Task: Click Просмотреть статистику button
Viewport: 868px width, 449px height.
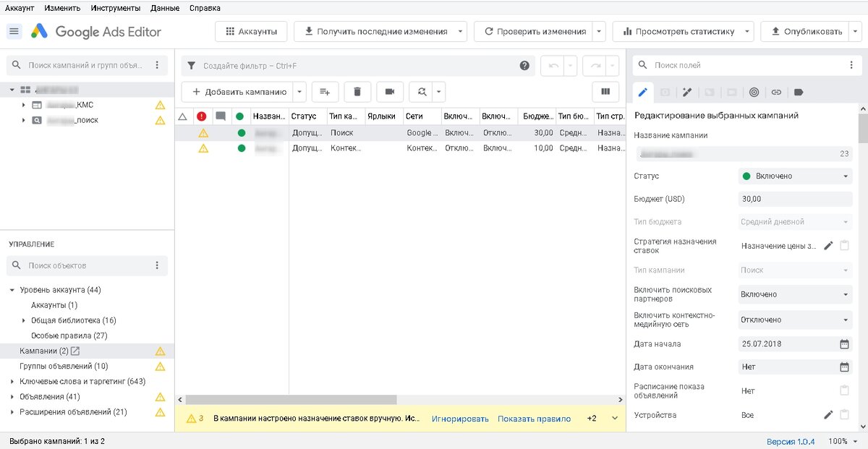Action: tap(683, 32)
